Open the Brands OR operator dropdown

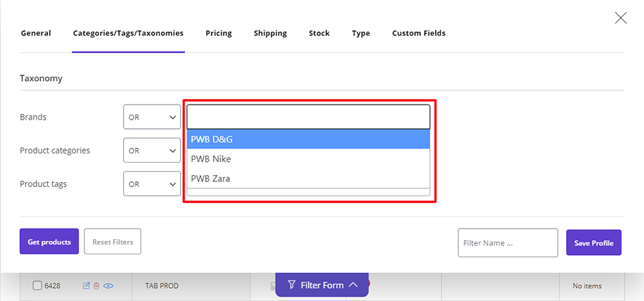(x=152, y=118)
